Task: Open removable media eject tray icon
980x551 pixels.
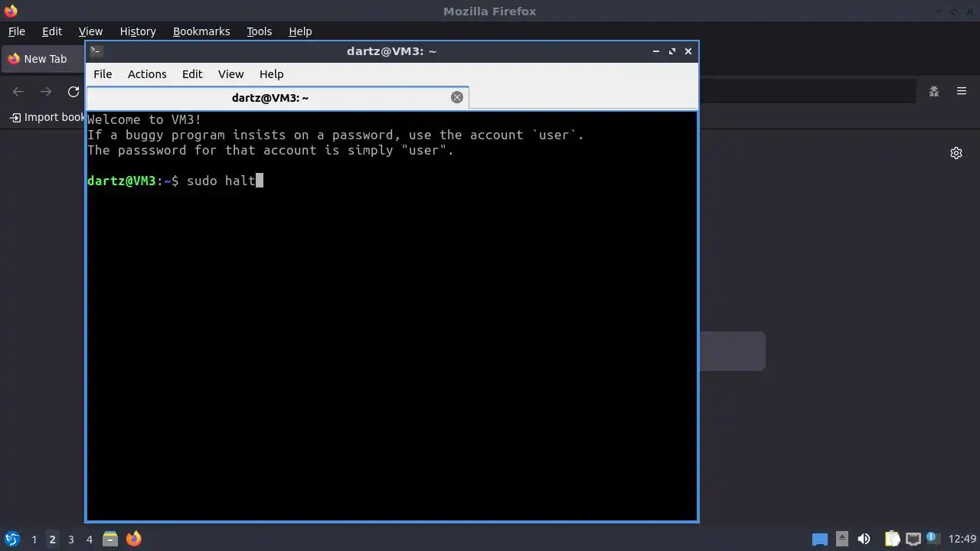Action: click(x=842, y=539)
